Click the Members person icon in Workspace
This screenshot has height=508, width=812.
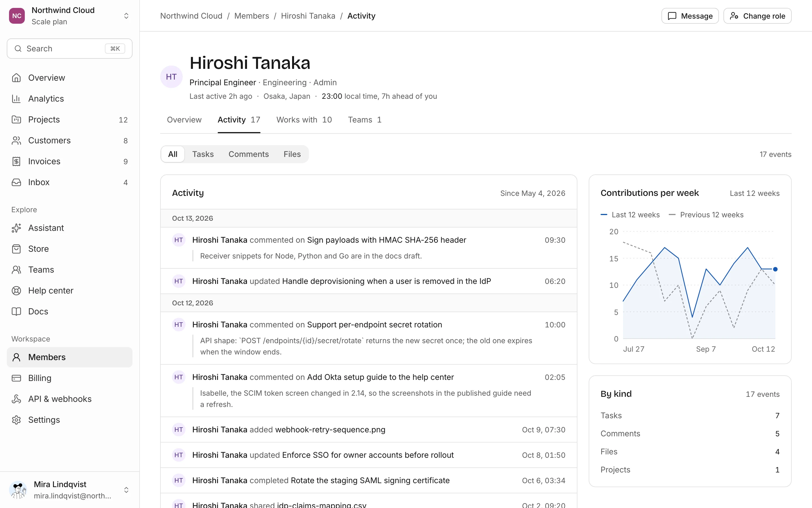[x=16, y=357]
